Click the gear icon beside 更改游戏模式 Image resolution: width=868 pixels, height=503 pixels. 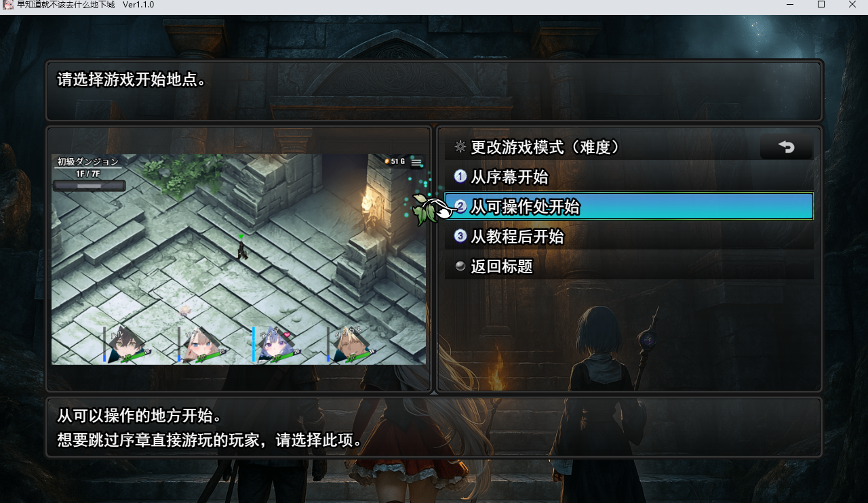pyautogui.click(x=460, y=146)
